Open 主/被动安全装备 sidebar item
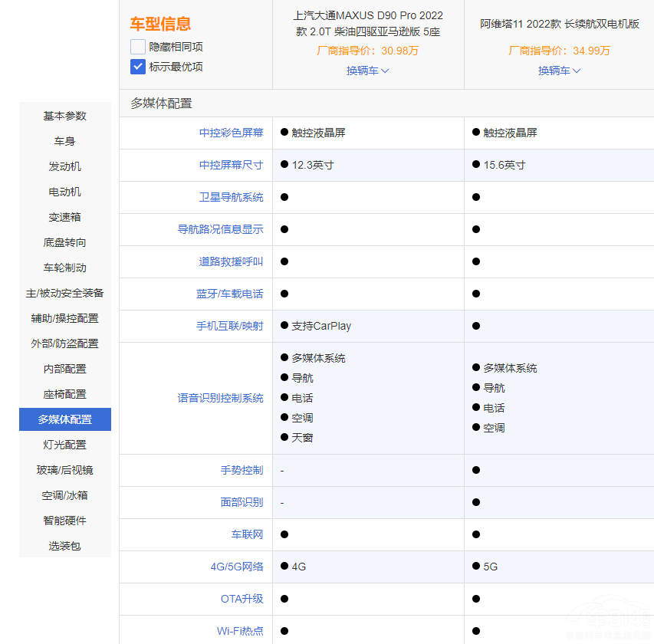654x644 pixels. [x=65, y=293]
